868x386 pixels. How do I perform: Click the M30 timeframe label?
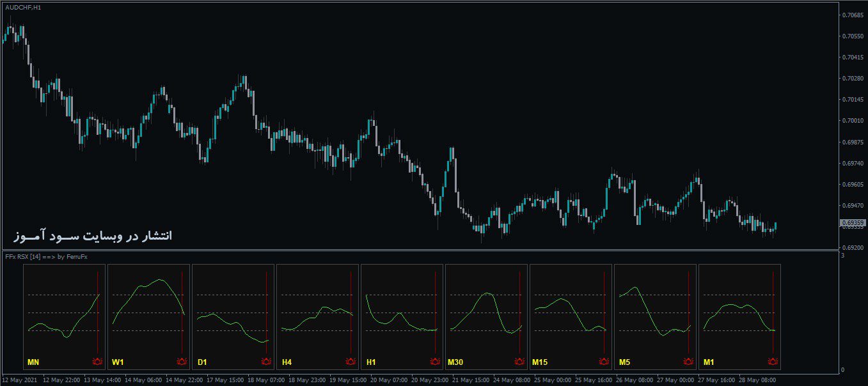455,363
